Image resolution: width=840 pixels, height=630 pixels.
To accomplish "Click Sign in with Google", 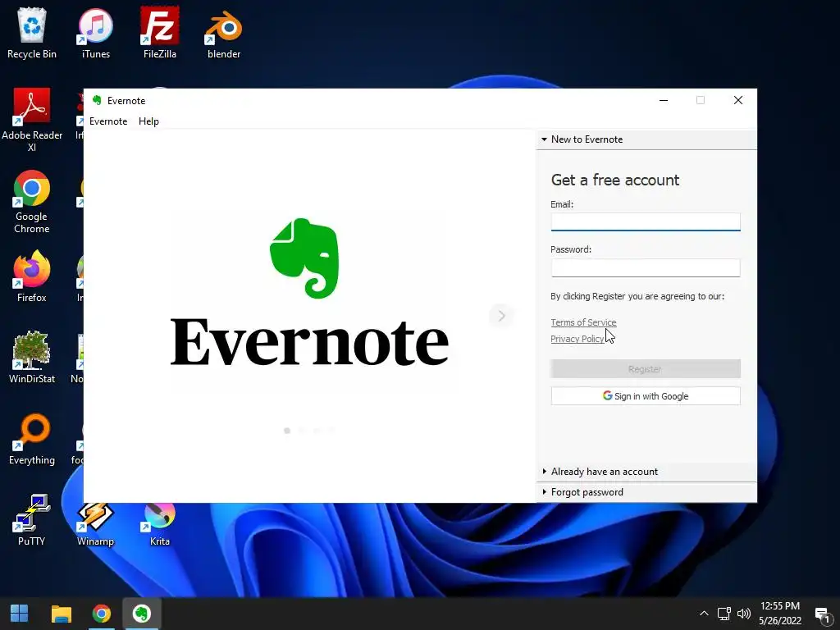I will tap(646, 396).
